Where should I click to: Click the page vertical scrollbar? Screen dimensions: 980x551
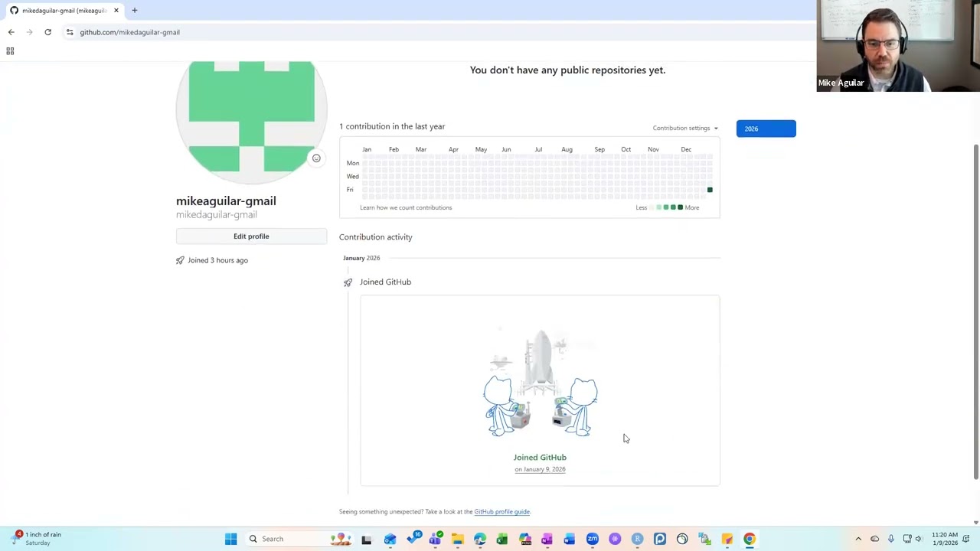pos(975,312)
